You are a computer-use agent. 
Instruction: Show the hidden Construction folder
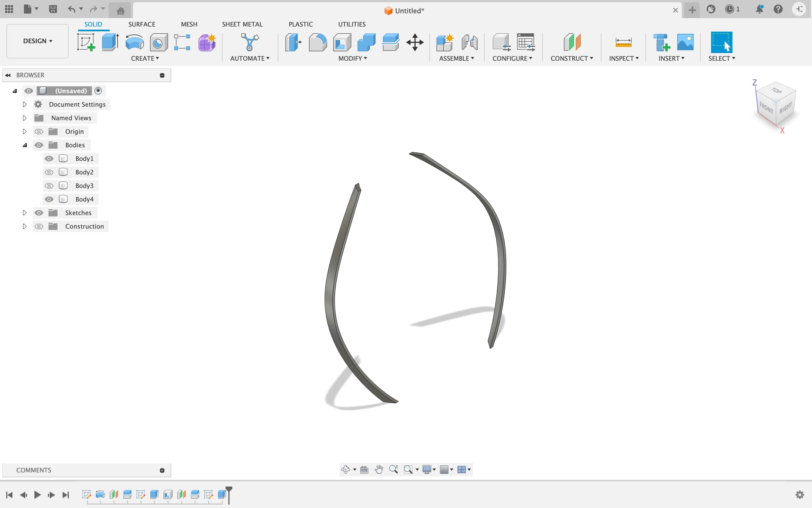pyautogui.click(x=39, y=226)
